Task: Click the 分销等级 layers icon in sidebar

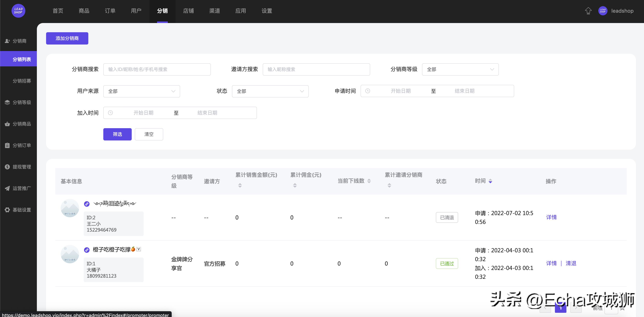Action: pos(7,102)
